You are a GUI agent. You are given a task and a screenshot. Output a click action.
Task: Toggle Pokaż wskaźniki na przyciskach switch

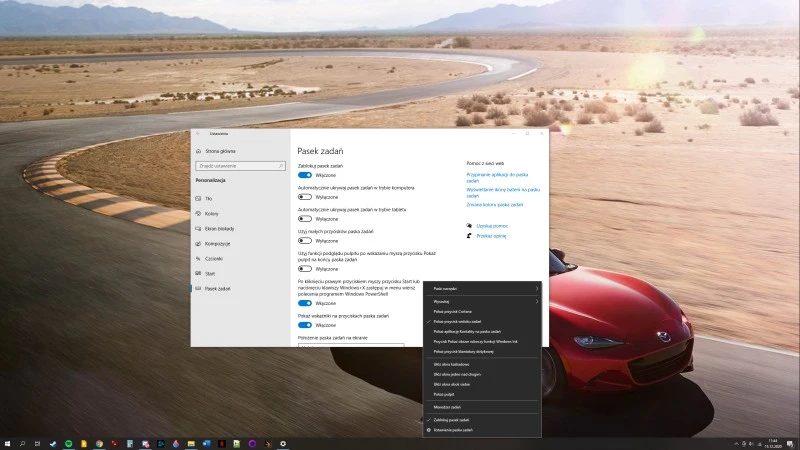coord(305,325)
